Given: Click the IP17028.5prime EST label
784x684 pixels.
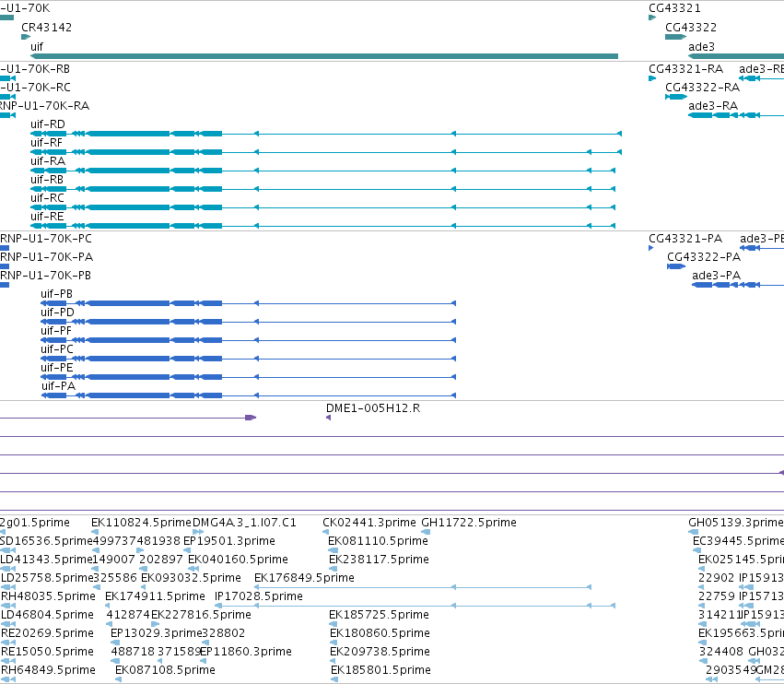Looking at the screenshot, I should pos(259,596).
